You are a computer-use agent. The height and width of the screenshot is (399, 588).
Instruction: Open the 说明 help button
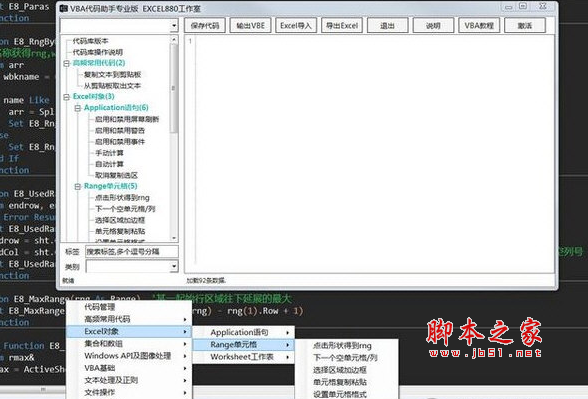434,26
